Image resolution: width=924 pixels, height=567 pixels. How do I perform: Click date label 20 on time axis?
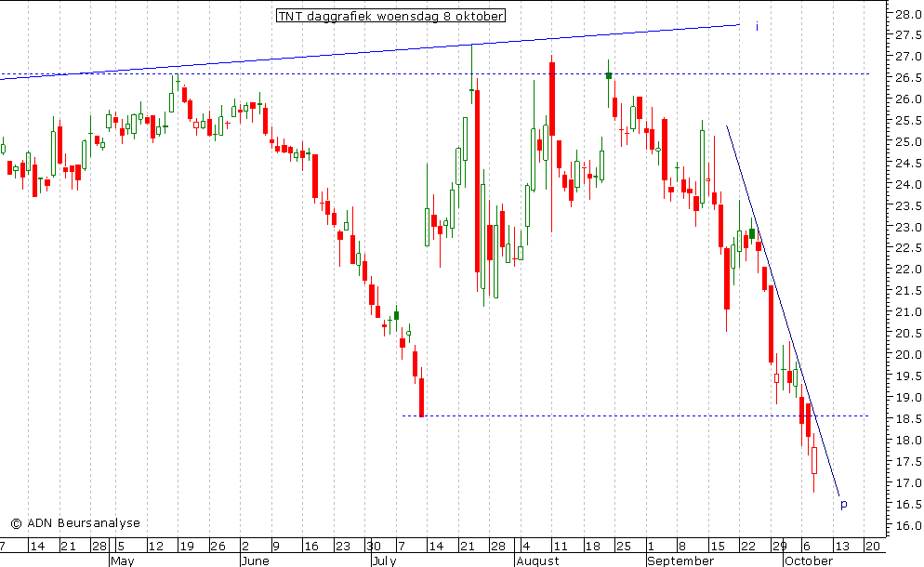point(872,546)
